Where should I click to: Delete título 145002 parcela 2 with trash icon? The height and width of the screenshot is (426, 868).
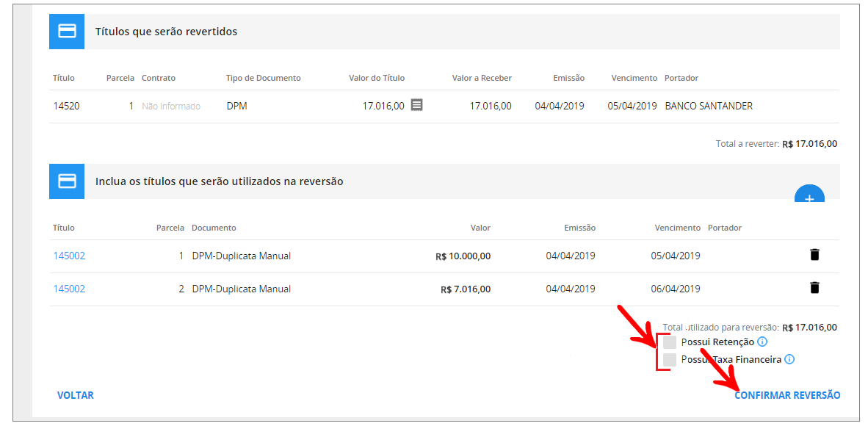click(x=814, y=288)
